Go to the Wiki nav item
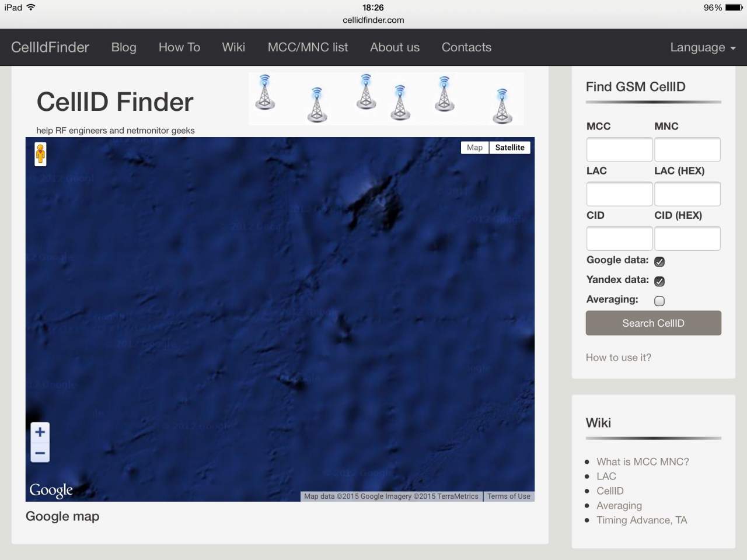Screen dimensions: 747x560 coord(233,47)
